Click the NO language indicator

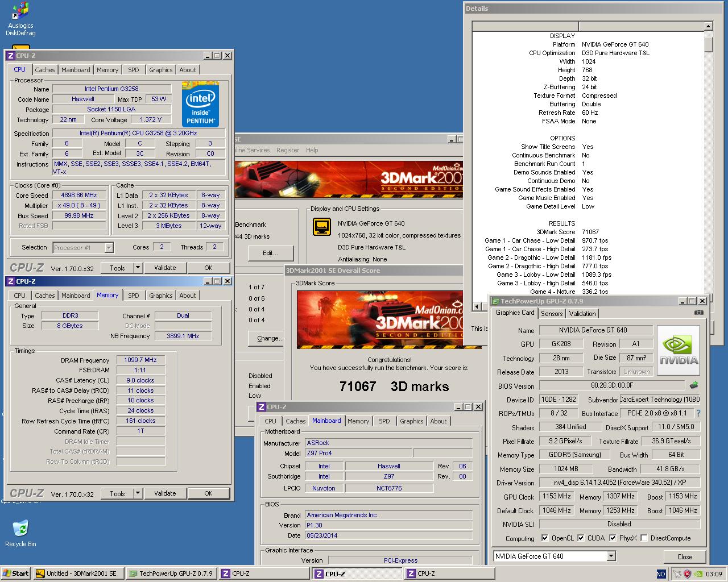point(661,574)
